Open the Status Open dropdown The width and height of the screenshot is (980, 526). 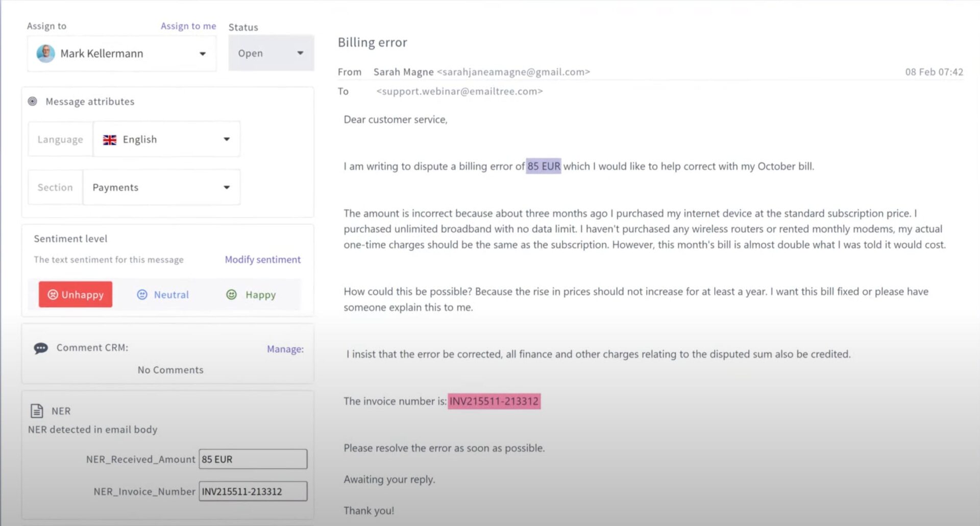[x=271, y=53]
